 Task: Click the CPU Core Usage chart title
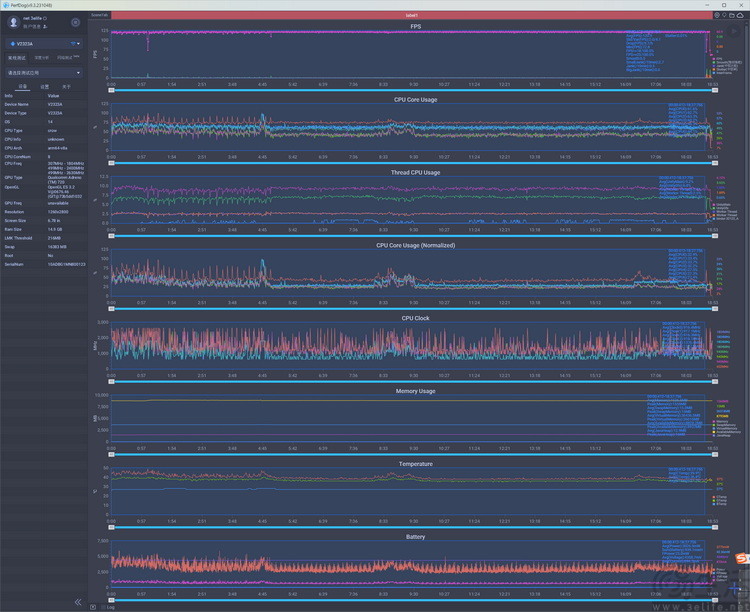click(416, 100)
